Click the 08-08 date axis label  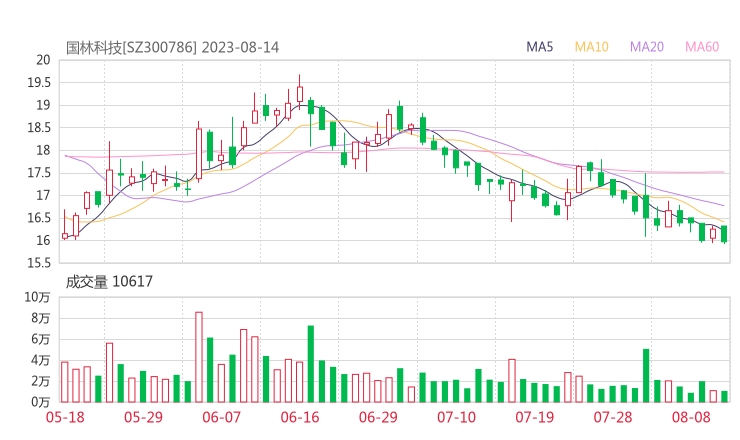691,417
